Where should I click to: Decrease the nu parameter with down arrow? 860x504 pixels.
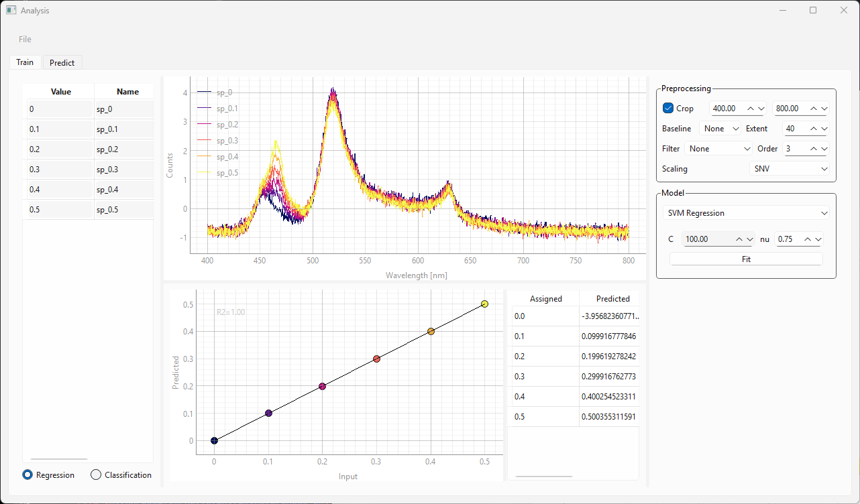(817, 239)
